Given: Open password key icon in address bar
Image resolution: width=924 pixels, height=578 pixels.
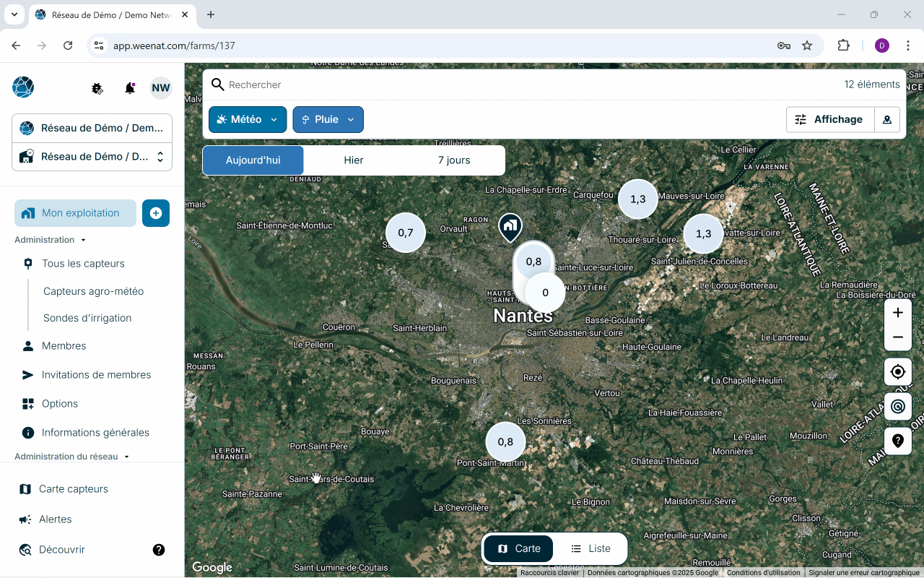Looking at the screenshot, I should (x=784, y=46).
